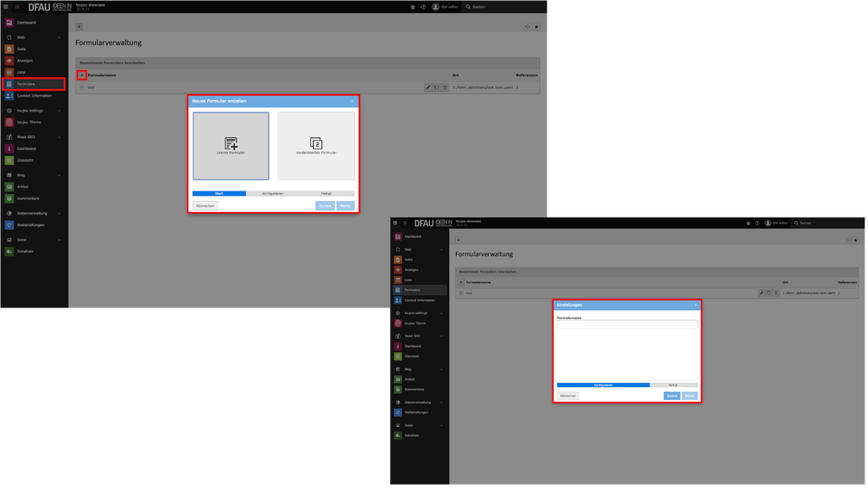Open the BW editor user menu, upper-left screenshot

[446, 7]
